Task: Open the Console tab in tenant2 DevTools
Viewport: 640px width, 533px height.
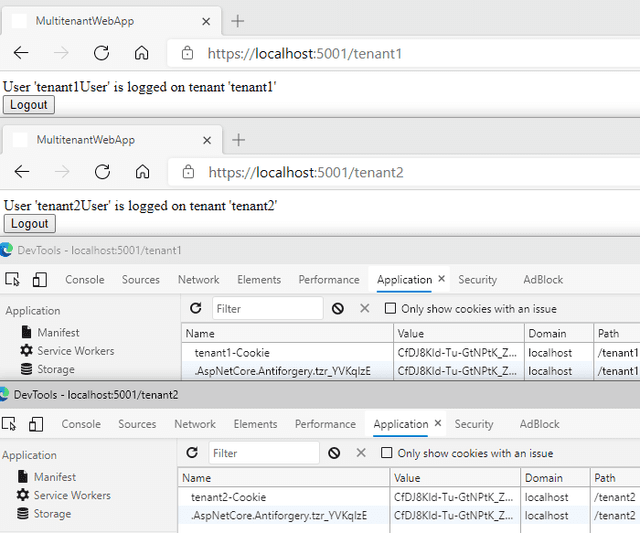Action: [81, 424]
